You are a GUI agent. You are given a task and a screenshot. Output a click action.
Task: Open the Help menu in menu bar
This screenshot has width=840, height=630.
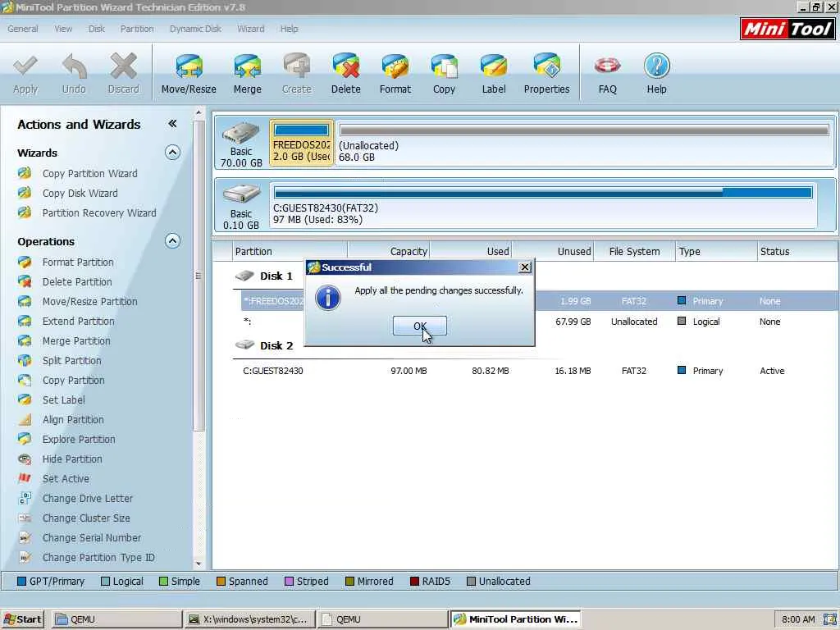(x=290, y=29)
